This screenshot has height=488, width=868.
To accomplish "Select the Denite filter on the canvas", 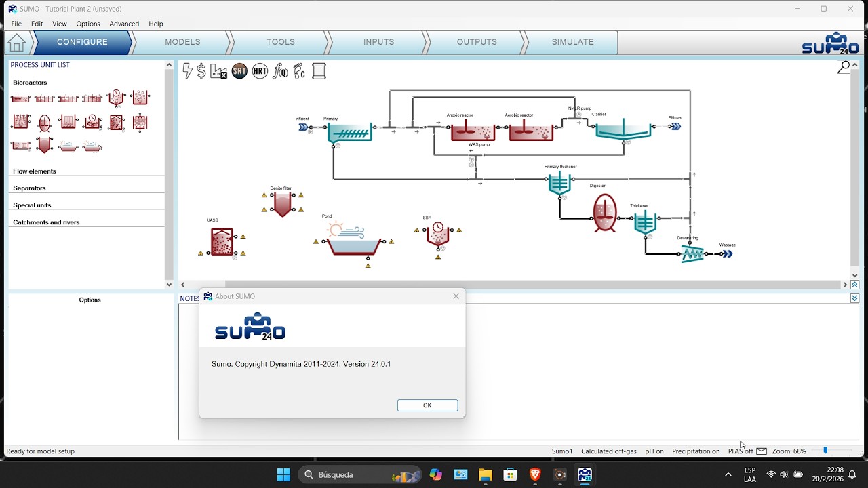I will pyautogui.click(x=283, y=203).
